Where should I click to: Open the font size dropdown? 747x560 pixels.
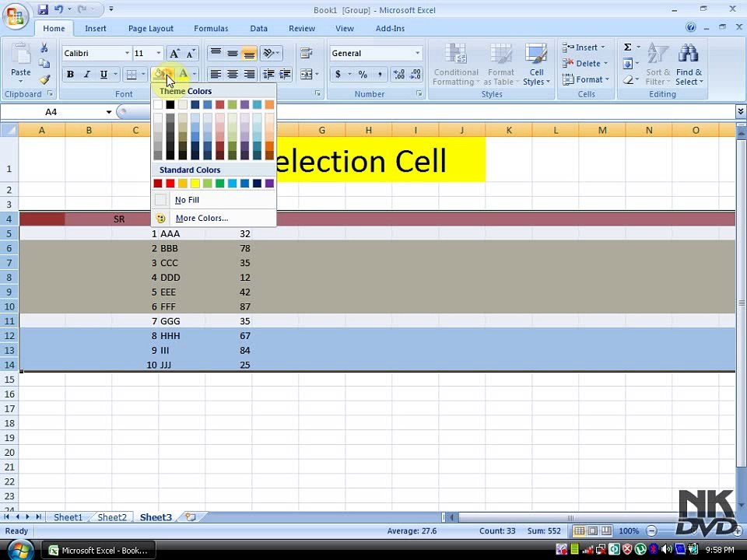pos(159,53)
